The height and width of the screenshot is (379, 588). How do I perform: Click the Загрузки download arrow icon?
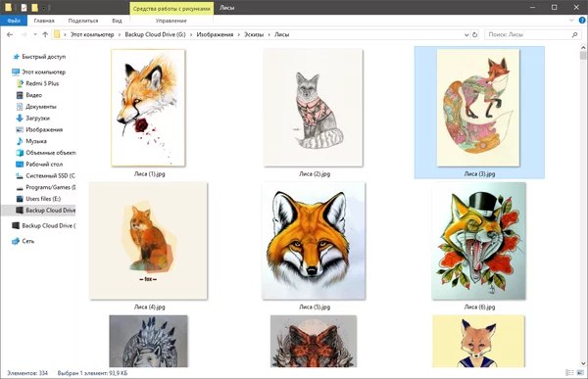20,118
